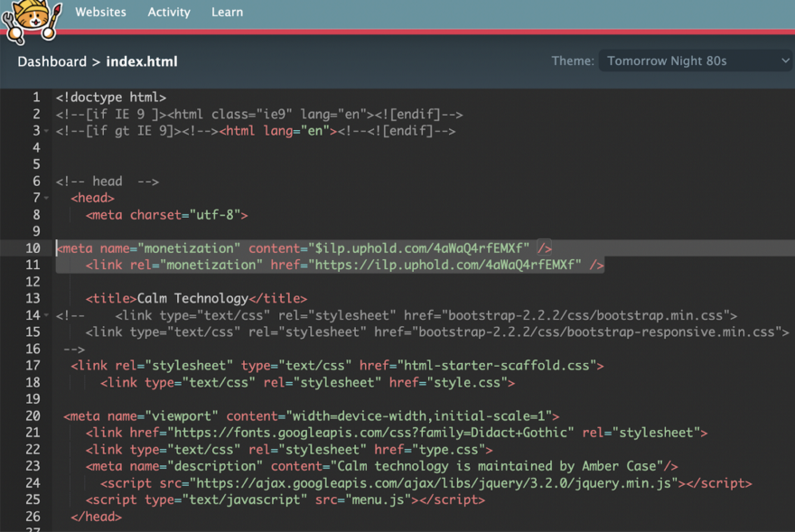Open the Activity menu

click(x=169, y=12)
